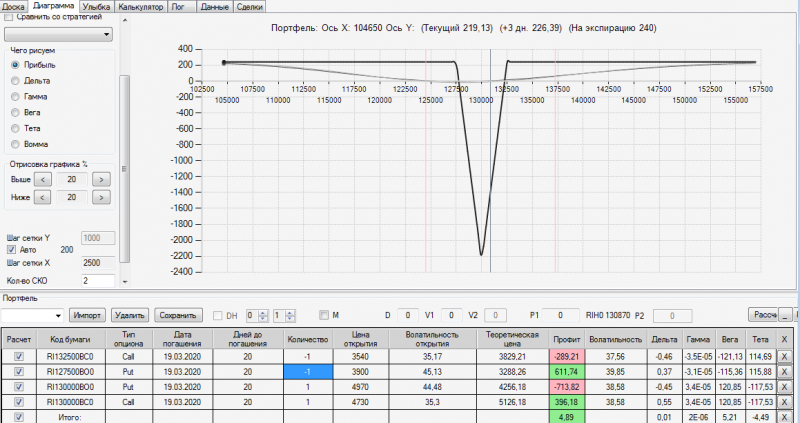800x423 pixels.
Task: Remove the RI132500BC0 row with X button
Action: (x=784, y=357)
